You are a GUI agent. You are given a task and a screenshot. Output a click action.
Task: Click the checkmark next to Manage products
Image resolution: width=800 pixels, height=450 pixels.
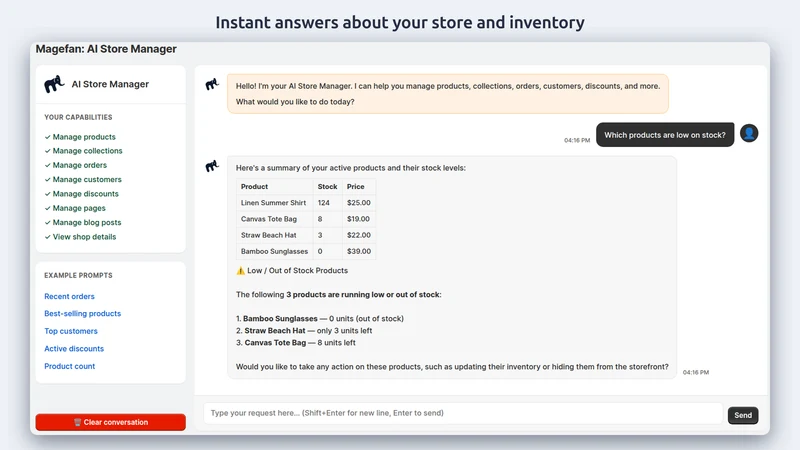click(47, 137)
